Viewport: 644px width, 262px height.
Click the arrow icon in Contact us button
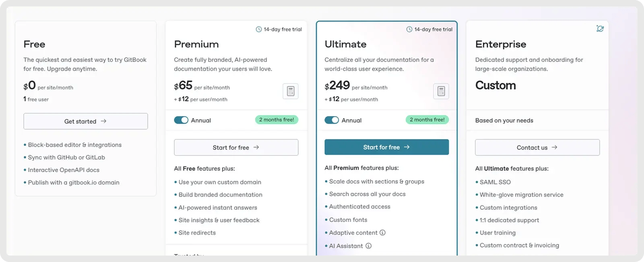click(554, 147)
